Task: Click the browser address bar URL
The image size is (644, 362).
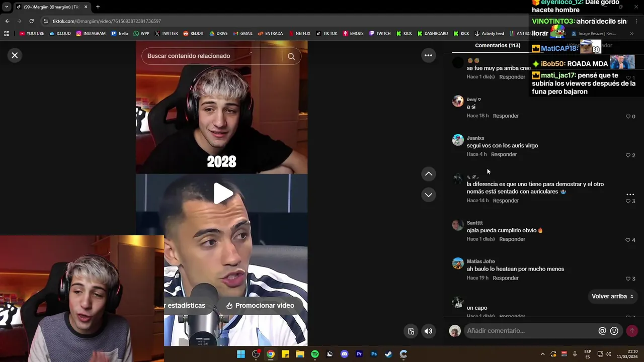Action: point(107,21)
